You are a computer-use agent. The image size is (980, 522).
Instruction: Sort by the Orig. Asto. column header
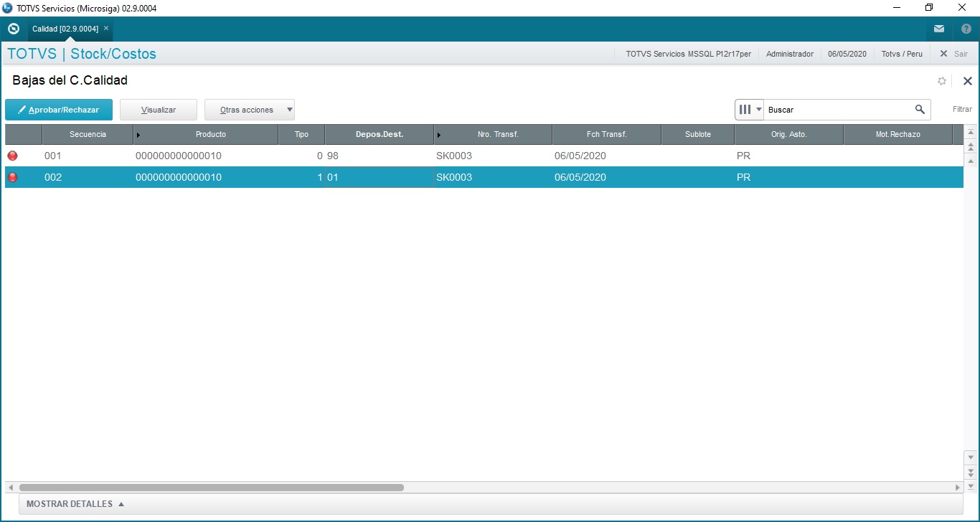(789, 134)
